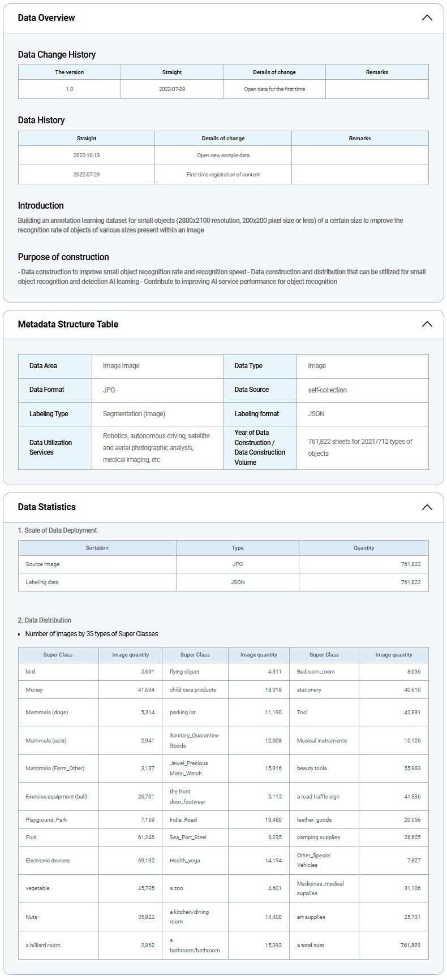
Task: Select the "Musical instruments" super class cell
Action: point(321,740)
